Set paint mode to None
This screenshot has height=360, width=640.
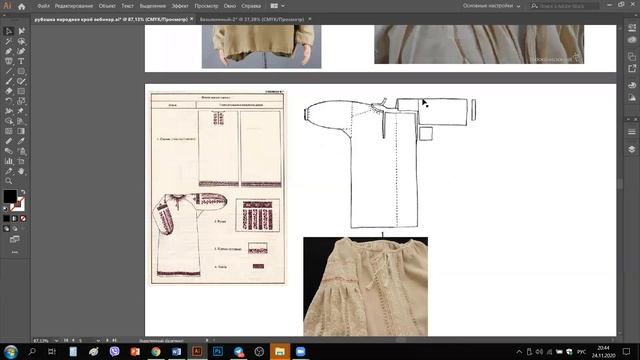tap(23, 219)
